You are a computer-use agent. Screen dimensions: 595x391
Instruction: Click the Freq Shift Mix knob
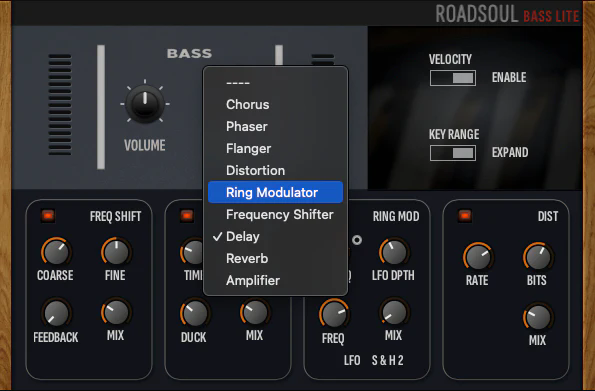pyautogui.click(x=116, y=312)
